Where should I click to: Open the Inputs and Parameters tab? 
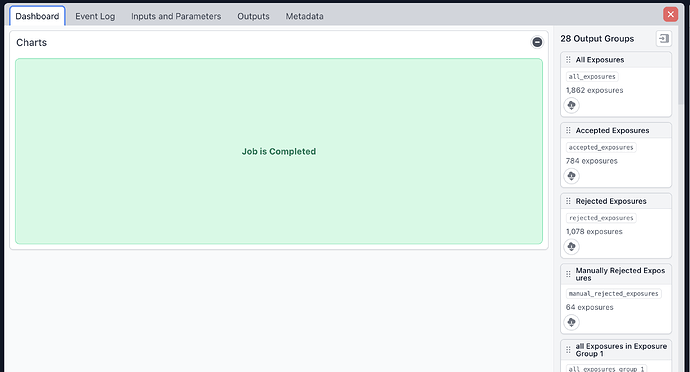(x=176, y=16)
